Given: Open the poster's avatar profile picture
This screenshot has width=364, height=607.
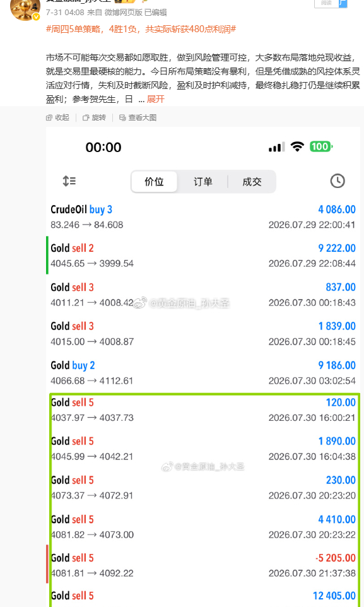Looking at the screenshot, I should coord(25,8).
